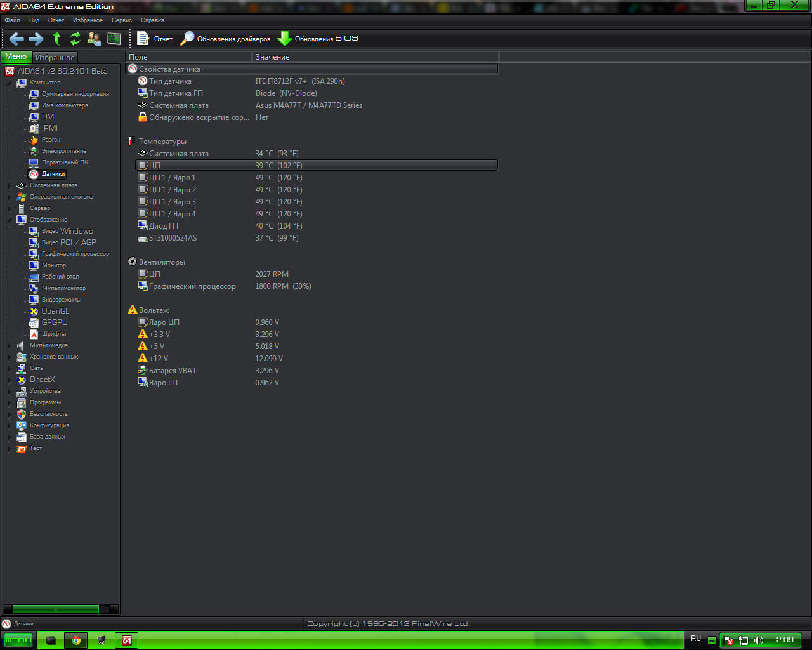Click the OpenGL icon in the tree
Viewport: 812px width, 650px height.
(x=34, y=311)
